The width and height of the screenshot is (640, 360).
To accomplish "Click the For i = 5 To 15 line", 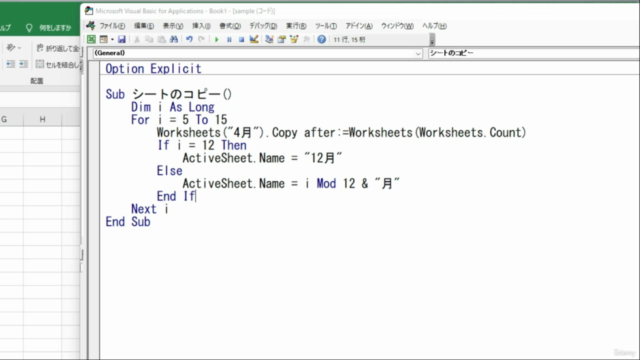I will [x=179, y=120].
